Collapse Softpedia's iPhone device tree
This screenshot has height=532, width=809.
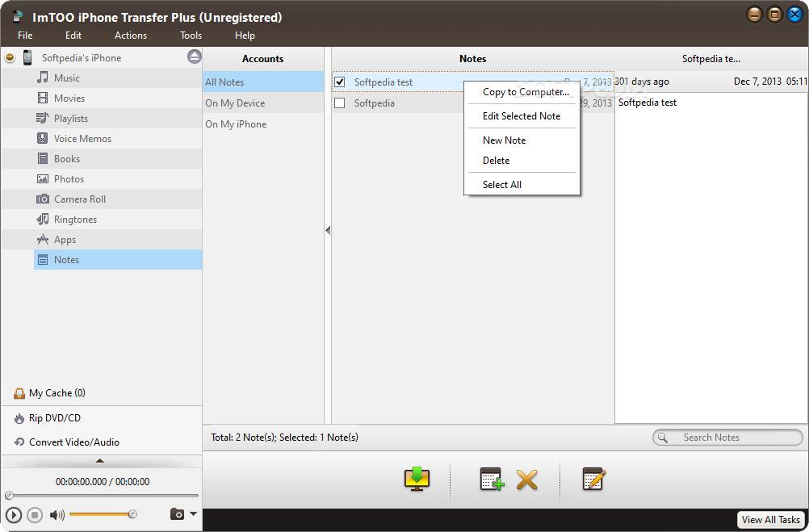(x=10, y=57)
